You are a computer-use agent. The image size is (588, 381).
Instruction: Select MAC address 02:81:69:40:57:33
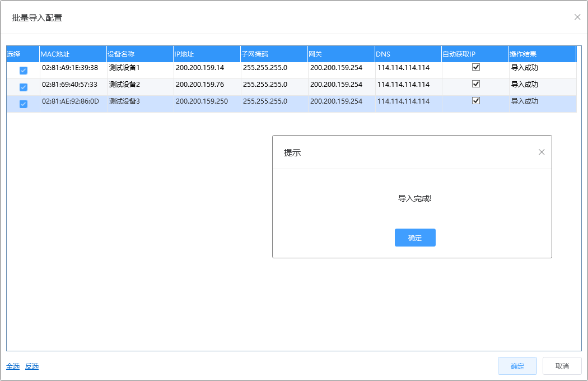(x=70, y=85)
